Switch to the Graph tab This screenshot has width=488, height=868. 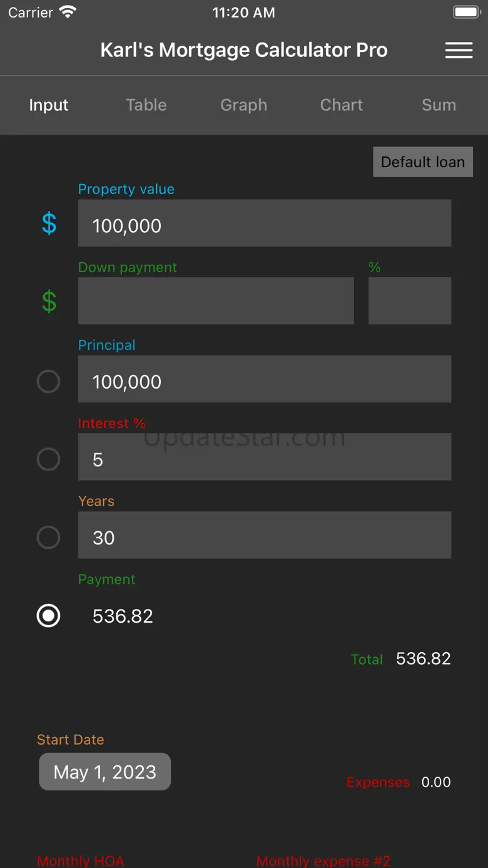243,105
